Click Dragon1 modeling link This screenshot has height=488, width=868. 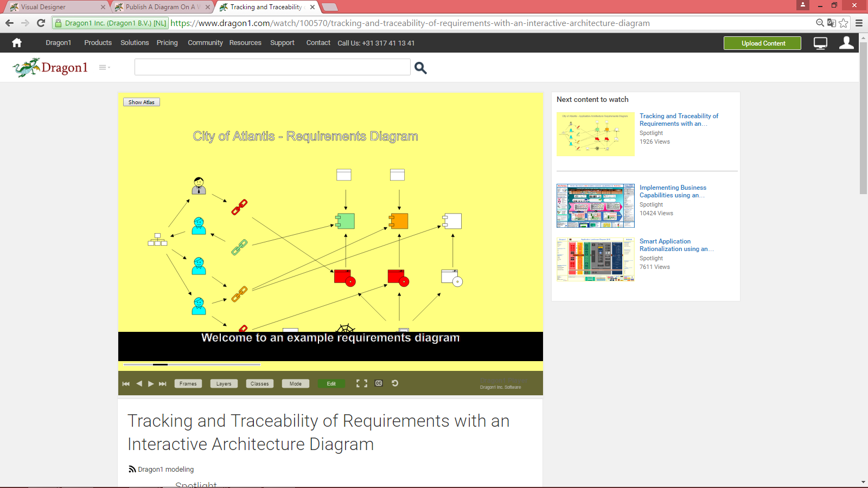pyautogui.click(x=165, y=470)
